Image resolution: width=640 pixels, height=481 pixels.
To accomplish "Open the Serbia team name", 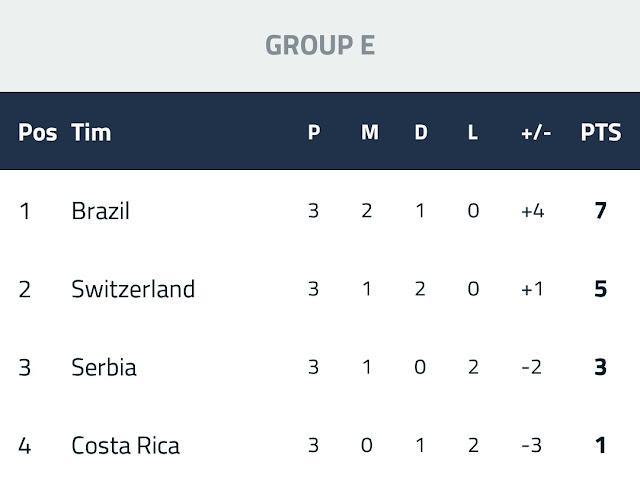I will click(x=104, y=367).
